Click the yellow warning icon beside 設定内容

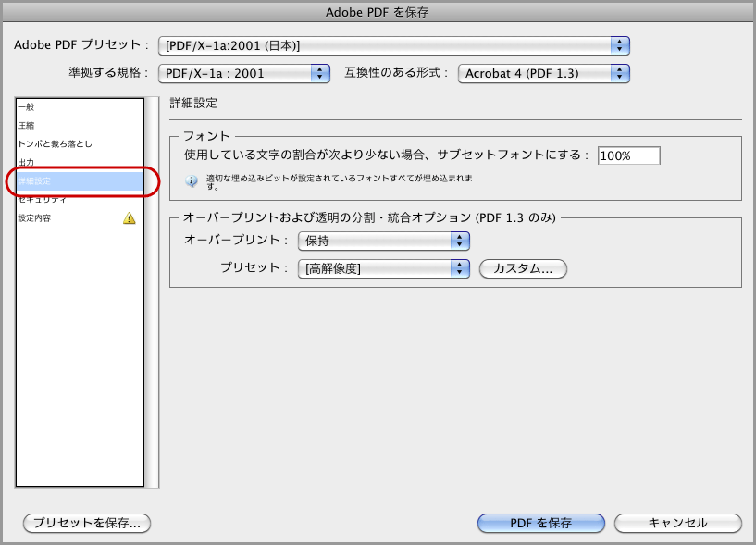pos(130,218)
